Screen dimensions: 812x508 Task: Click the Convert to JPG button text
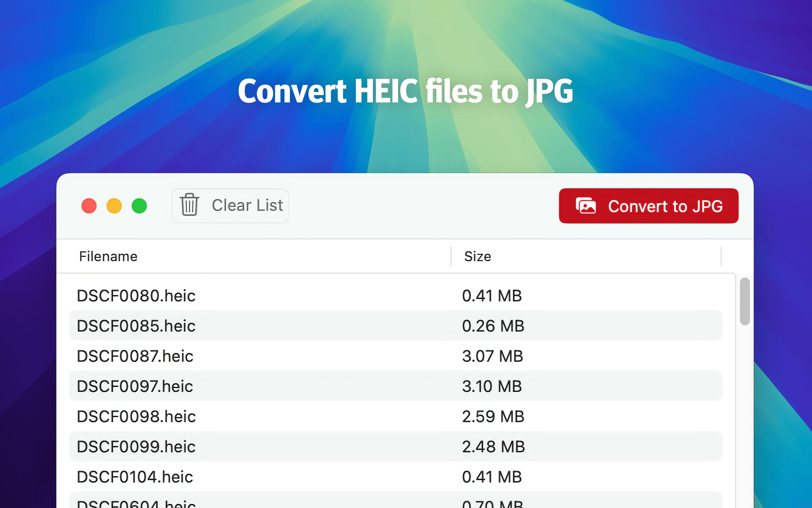point(665,206)
